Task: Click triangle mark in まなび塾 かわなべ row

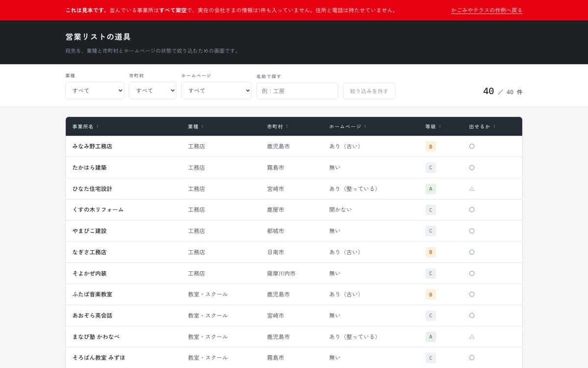Action: click(472, 337)
